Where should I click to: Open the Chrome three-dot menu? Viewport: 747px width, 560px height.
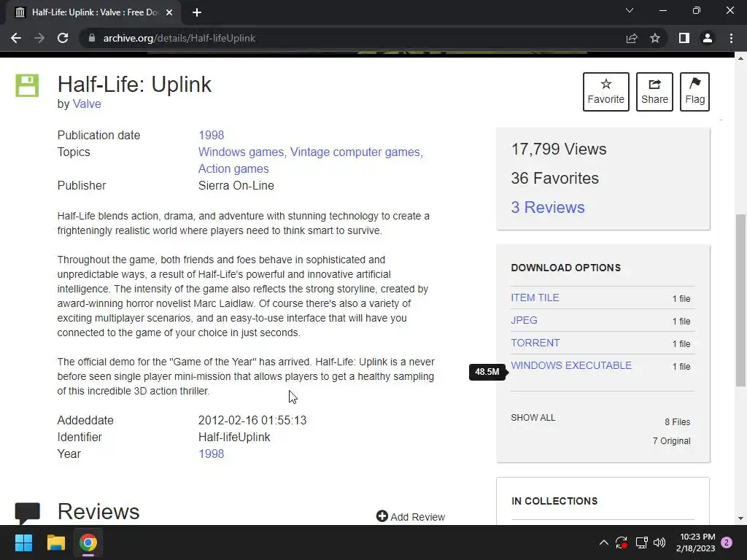[731, 38]
